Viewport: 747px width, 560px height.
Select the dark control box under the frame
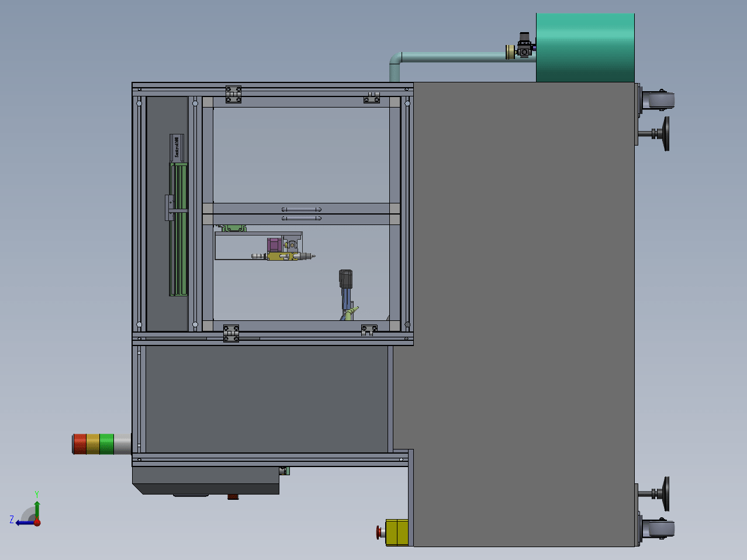[x=206, y=480]
